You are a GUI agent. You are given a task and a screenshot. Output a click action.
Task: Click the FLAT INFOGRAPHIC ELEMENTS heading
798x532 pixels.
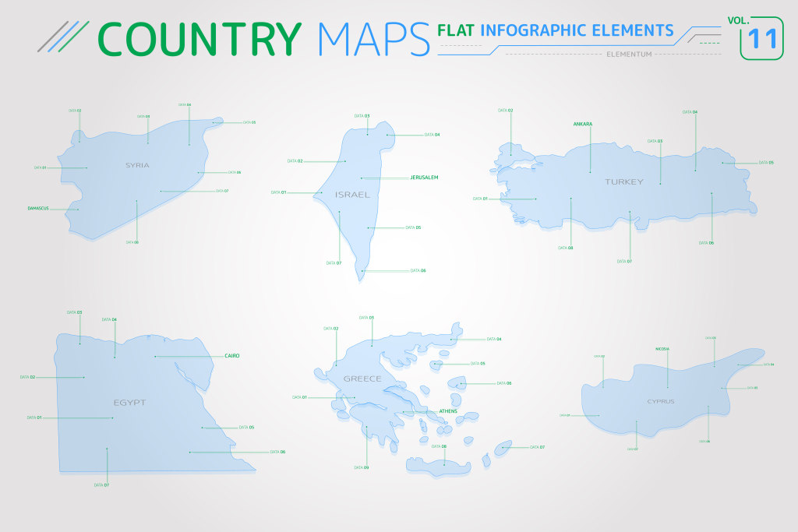pos(556,30)
